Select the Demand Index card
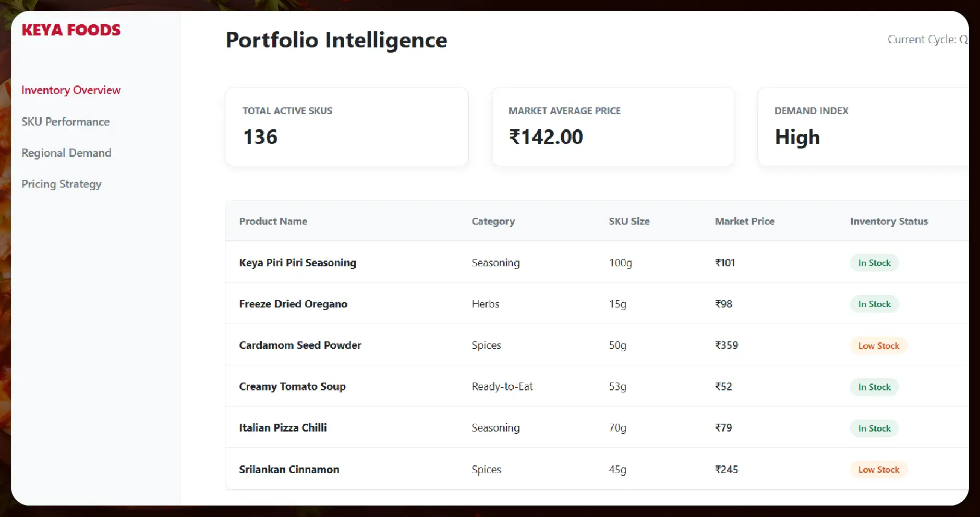 [x=863, y=127]
